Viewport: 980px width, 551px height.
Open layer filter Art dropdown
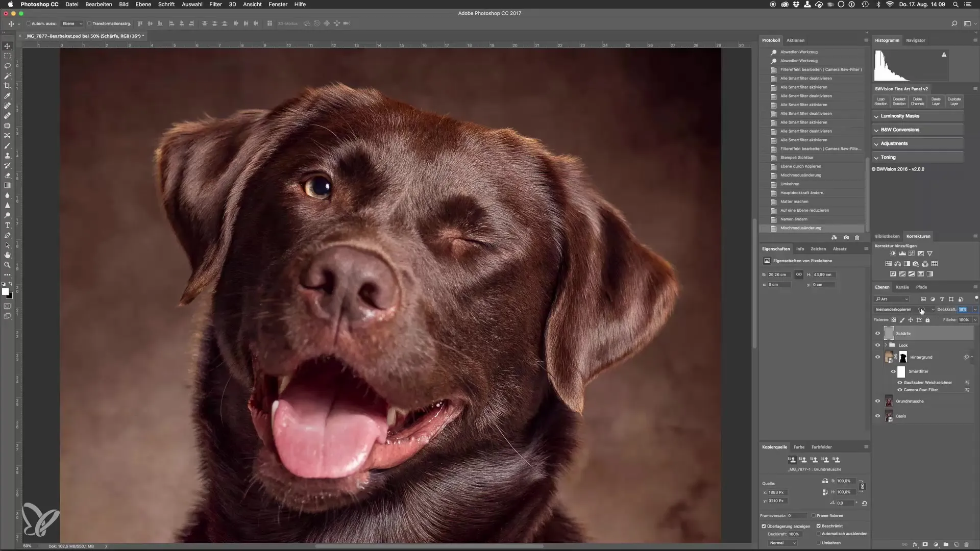click(x=892, y=299)
